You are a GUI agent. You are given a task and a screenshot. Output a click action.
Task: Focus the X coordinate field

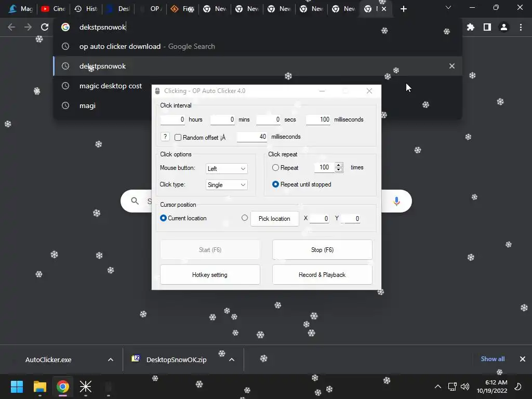320,219
